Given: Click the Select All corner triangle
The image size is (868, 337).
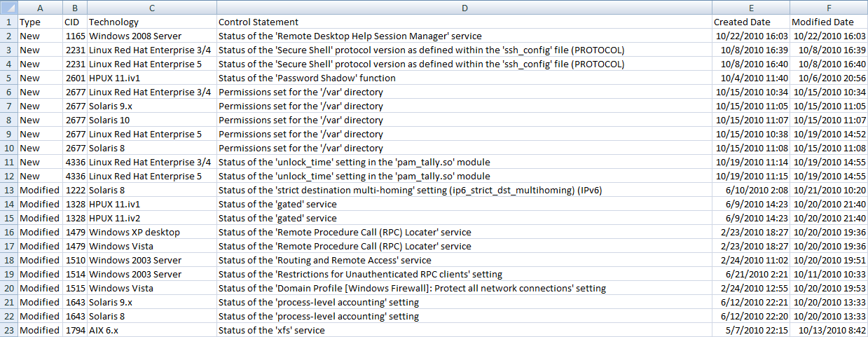Looking at the screenshot, I should click(x=8, y=8).
